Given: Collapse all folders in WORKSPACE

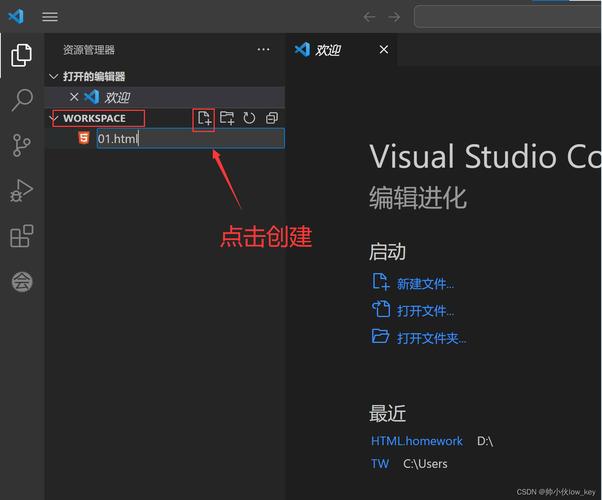Looking at the screenshot, I should click(272, 118).
